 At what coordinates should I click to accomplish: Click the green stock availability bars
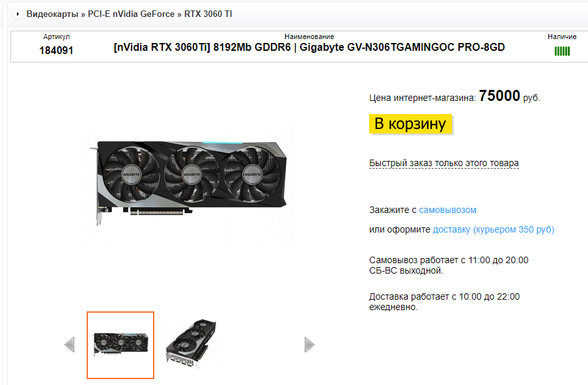[562, 51]
